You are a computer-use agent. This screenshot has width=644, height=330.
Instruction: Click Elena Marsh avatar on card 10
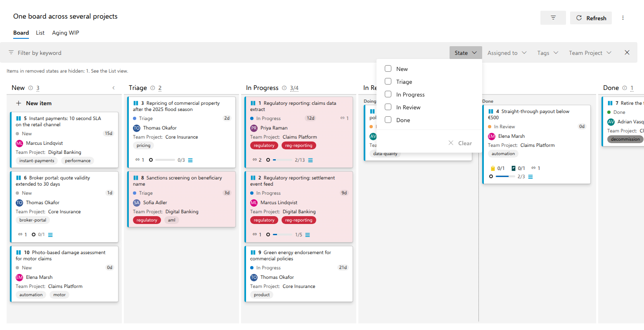pos(19,278)
